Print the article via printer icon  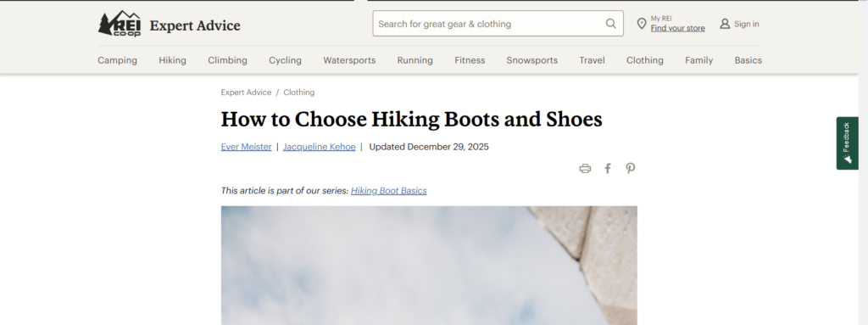(585, 169)
